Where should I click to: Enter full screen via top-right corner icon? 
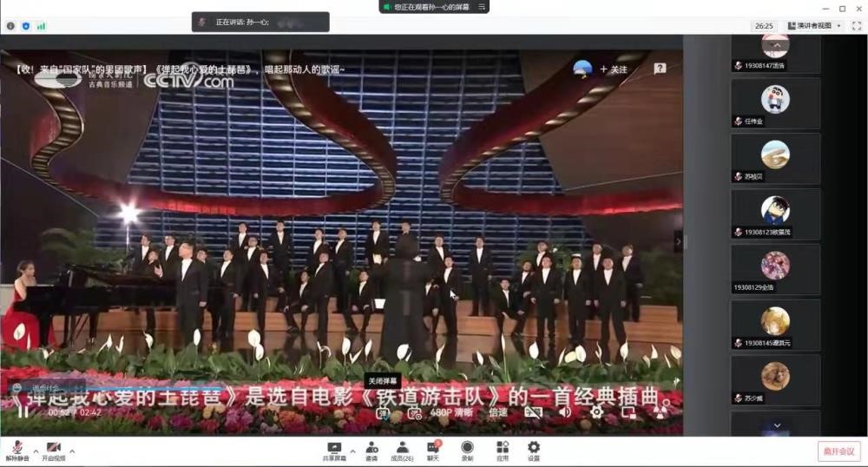pyautogui.click(x=856, y=26)
